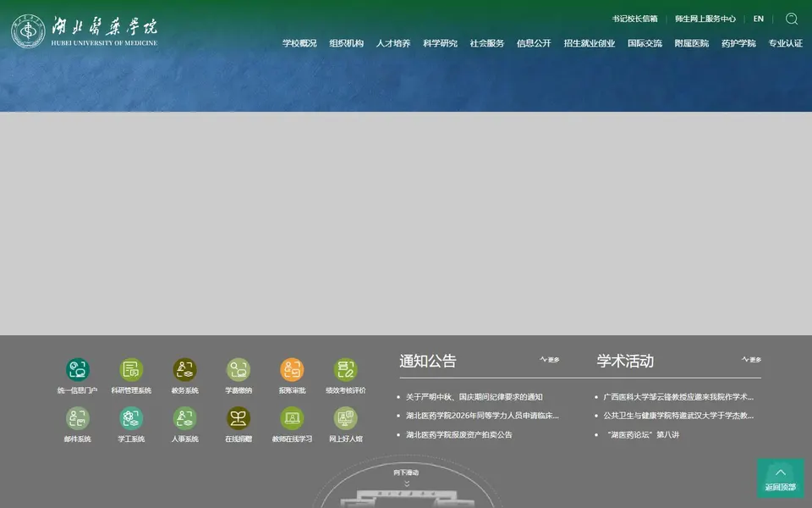This screenshot has height=508, width=812.
Task: Open the 招生就业创业 menu
Action: point(590,43)
